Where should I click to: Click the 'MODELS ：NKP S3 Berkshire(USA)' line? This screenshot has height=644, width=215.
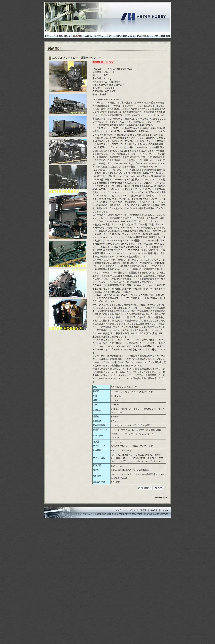click(112, 69)
